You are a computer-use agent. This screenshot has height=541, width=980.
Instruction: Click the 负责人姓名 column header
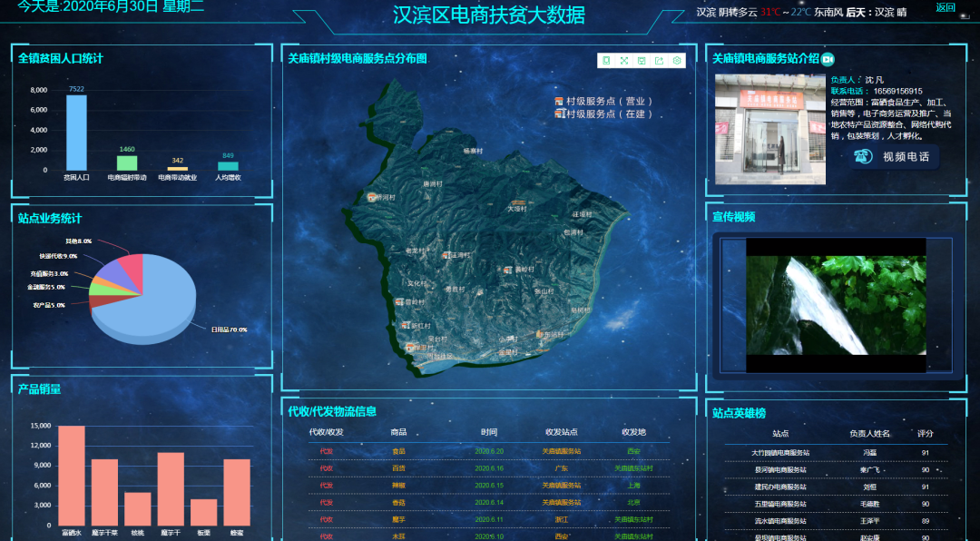click(869, 433)
